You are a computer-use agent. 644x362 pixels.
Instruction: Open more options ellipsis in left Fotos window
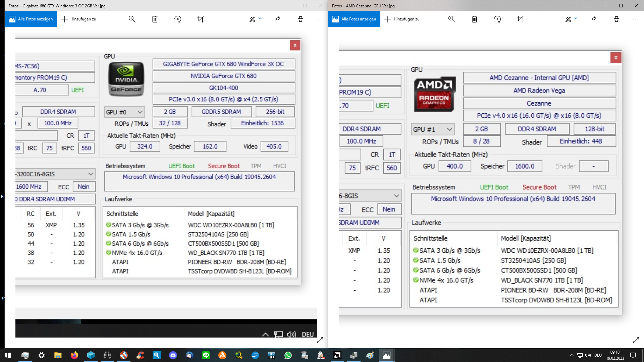[x=320, y=19]
